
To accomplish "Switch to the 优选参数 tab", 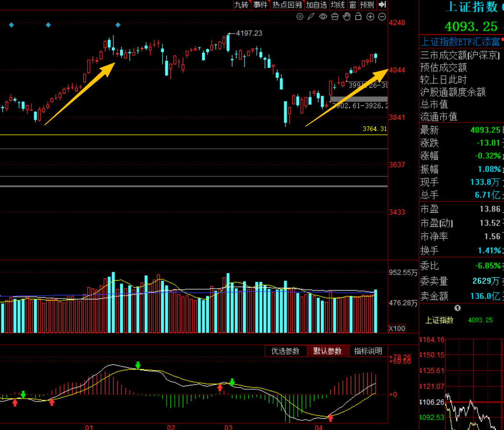I will pyautogui.click(x=285, y=351).
